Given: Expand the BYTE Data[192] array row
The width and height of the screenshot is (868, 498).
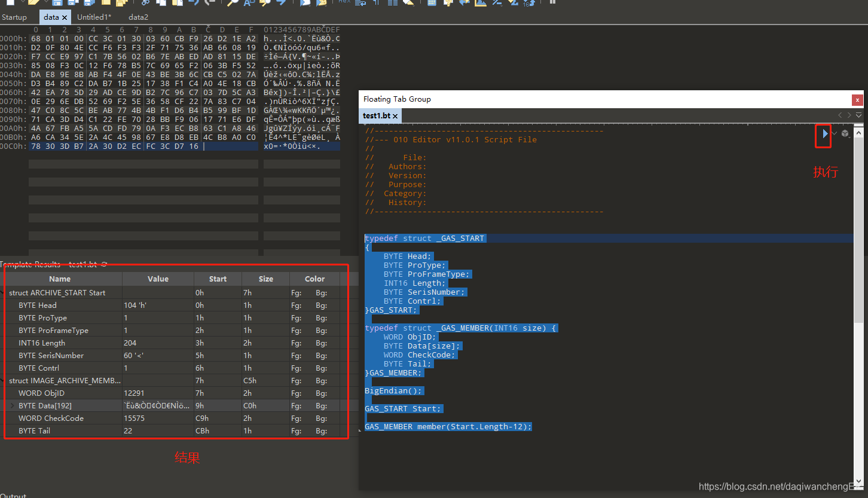Looking at the screenshot, I should coord(13,406).
